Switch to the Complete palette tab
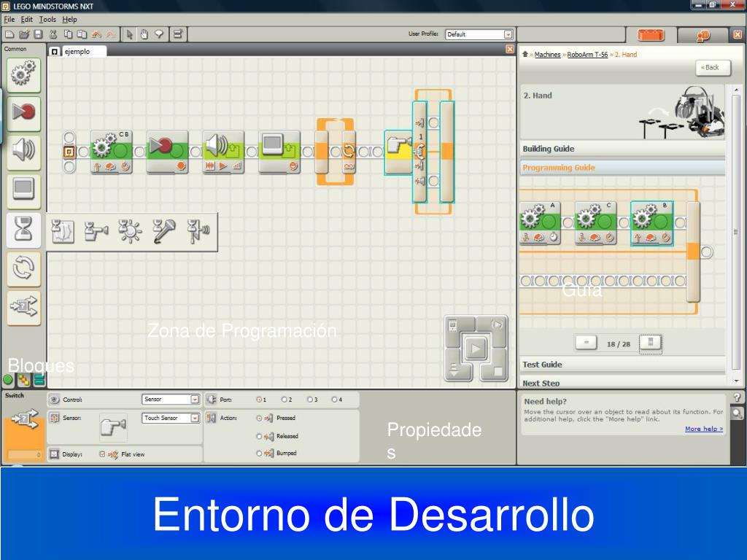747x560 pixels. point(23,379)
